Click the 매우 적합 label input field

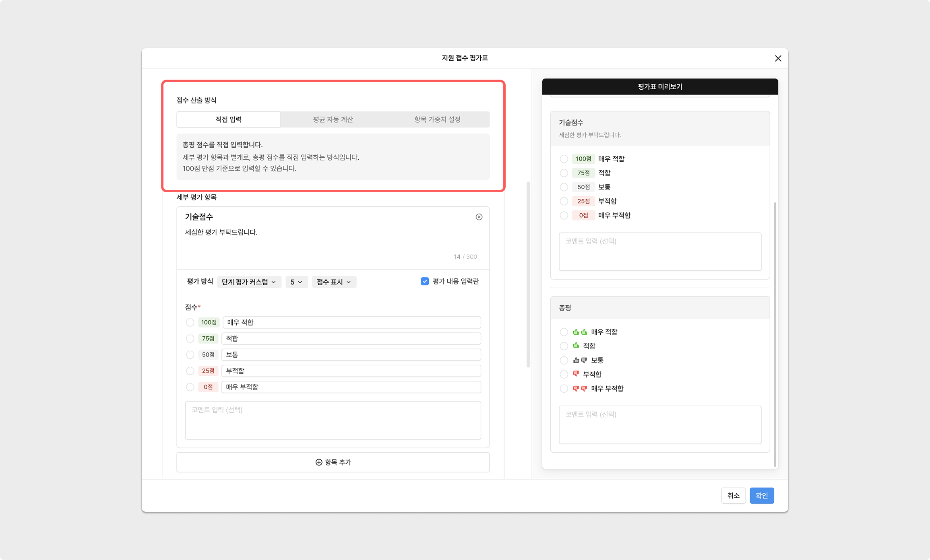point(351,322)
